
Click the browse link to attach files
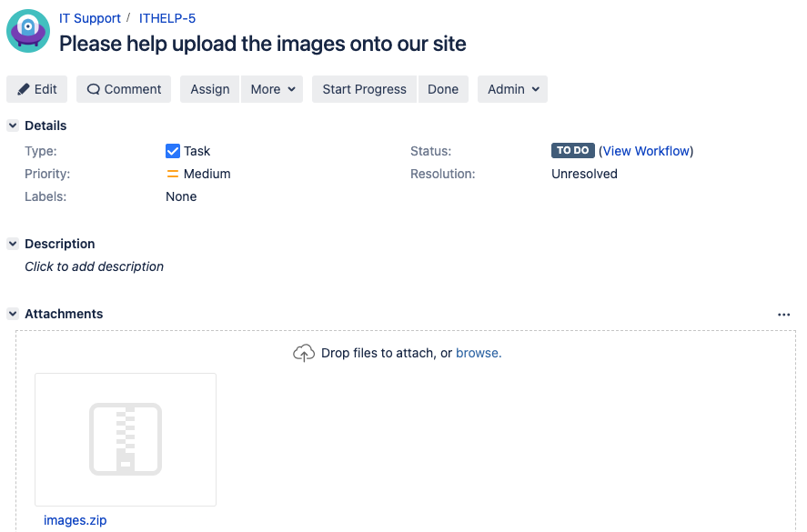point(478,353)
